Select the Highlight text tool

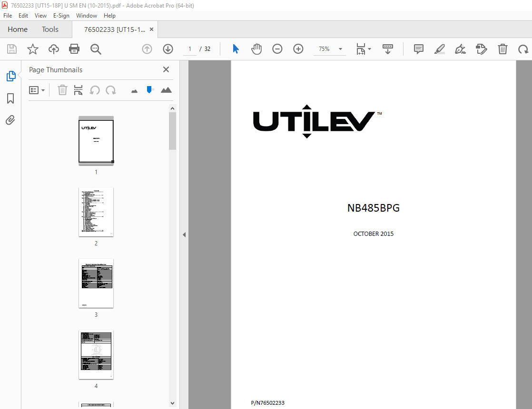coord(440,49)
